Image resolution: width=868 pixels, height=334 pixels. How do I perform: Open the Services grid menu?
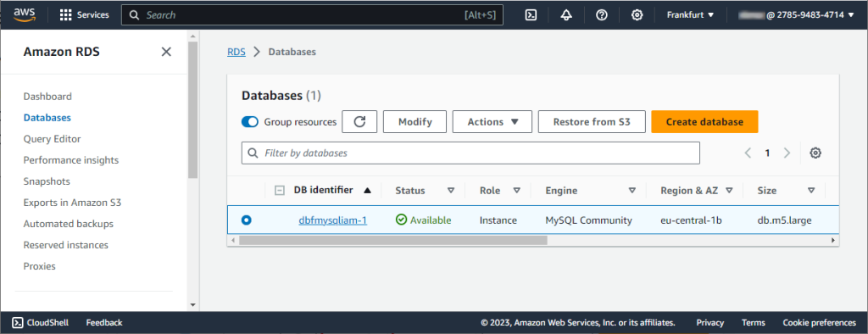point(84,15)
